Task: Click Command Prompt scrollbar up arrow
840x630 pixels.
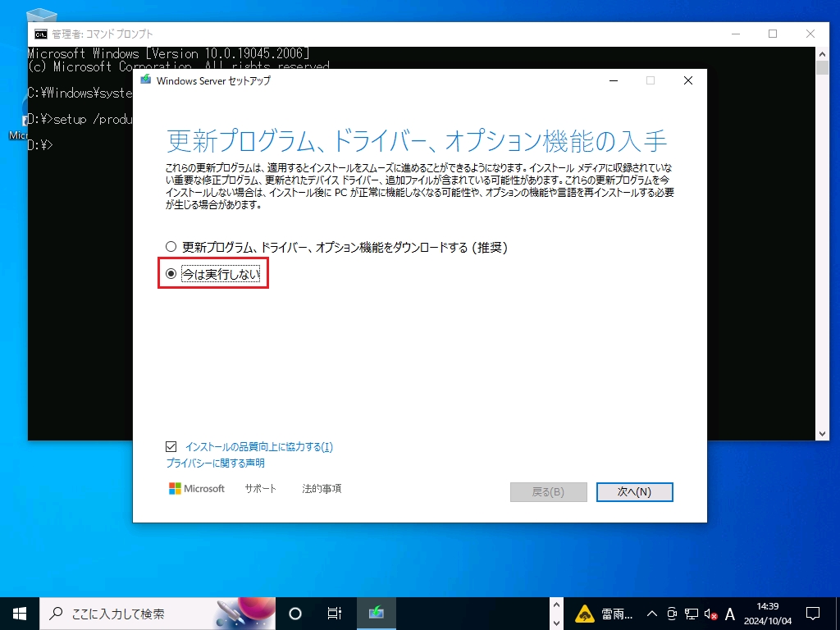Action: pos(822,53)
